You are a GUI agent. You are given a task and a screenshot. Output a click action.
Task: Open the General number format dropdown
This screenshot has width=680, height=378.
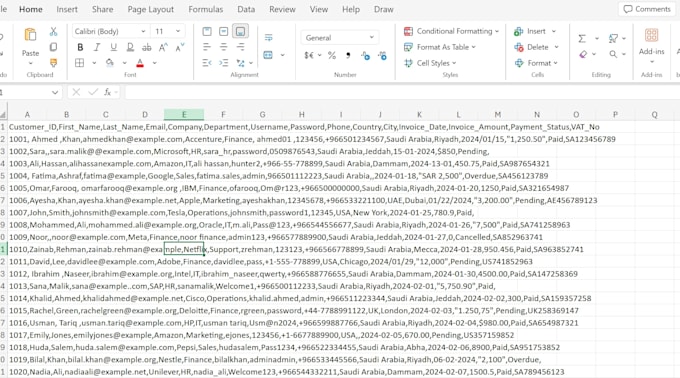[x=339, y=38]
